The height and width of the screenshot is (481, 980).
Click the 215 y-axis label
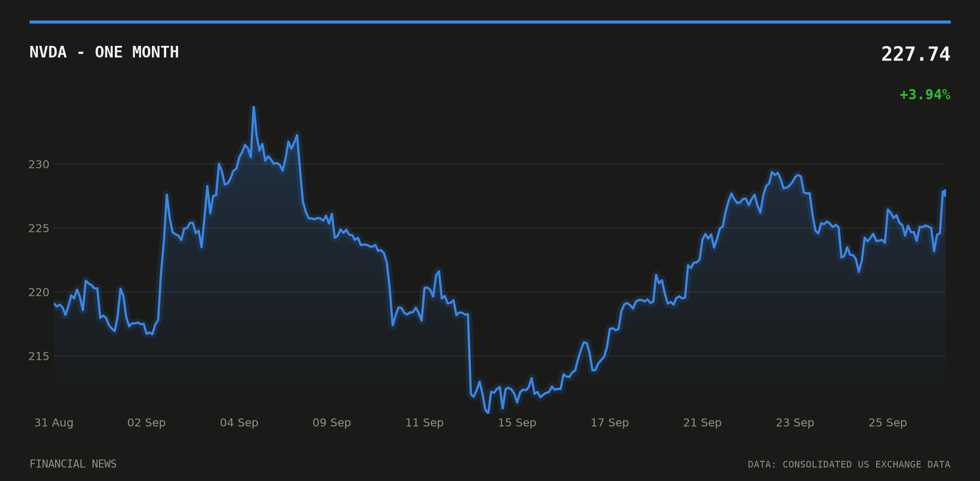[39, 356]
